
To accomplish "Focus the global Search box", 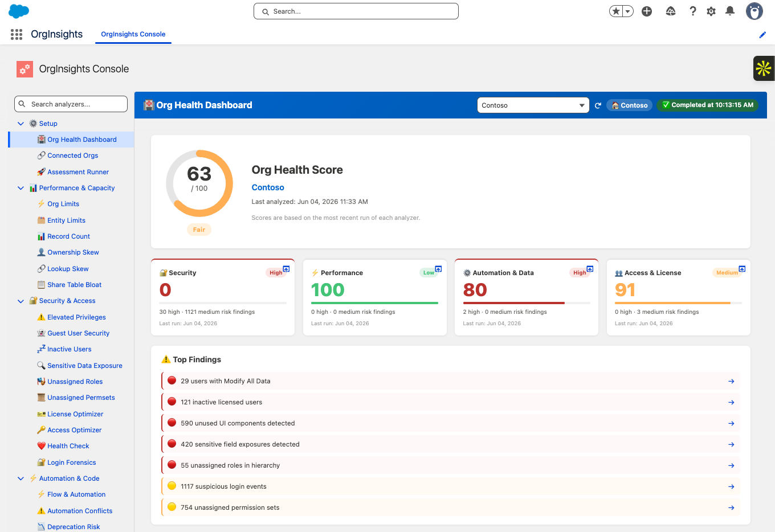I will [x=356, y=11].
